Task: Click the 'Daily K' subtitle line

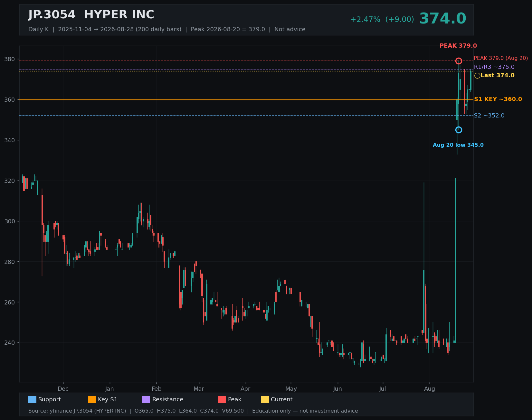Action: [x=167, y=29]
